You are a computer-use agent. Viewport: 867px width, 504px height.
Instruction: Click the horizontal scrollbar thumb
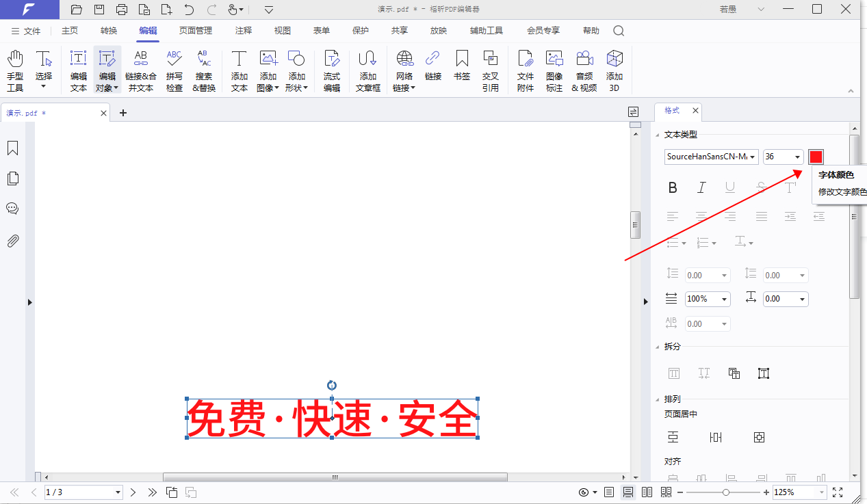click(335, 477)
